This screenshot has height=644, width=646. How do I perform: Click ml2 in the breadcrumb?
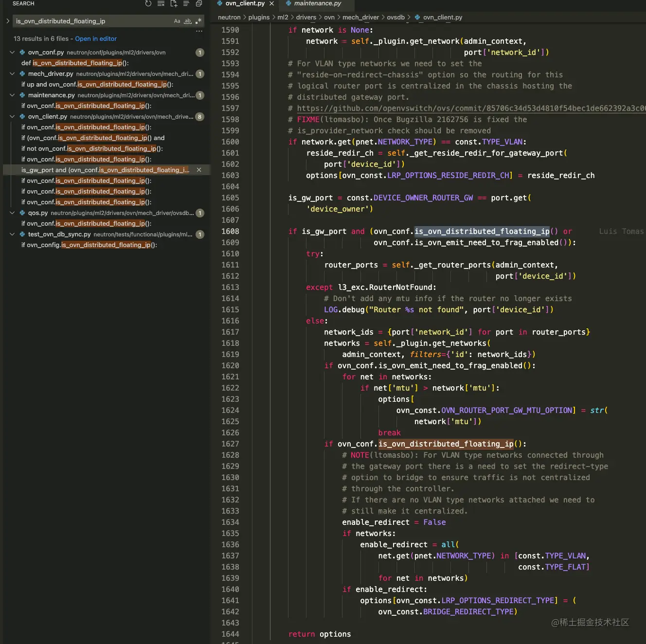click(x=283, y=17)
